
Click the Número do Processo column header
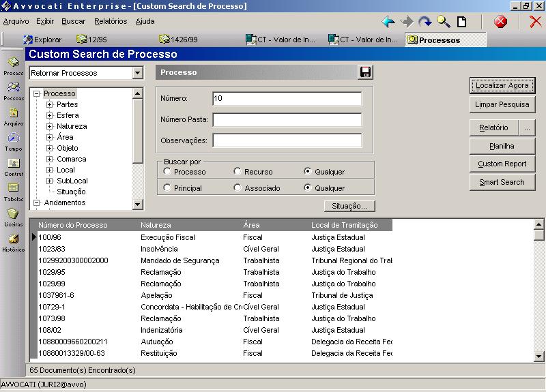tap(73, 225)
